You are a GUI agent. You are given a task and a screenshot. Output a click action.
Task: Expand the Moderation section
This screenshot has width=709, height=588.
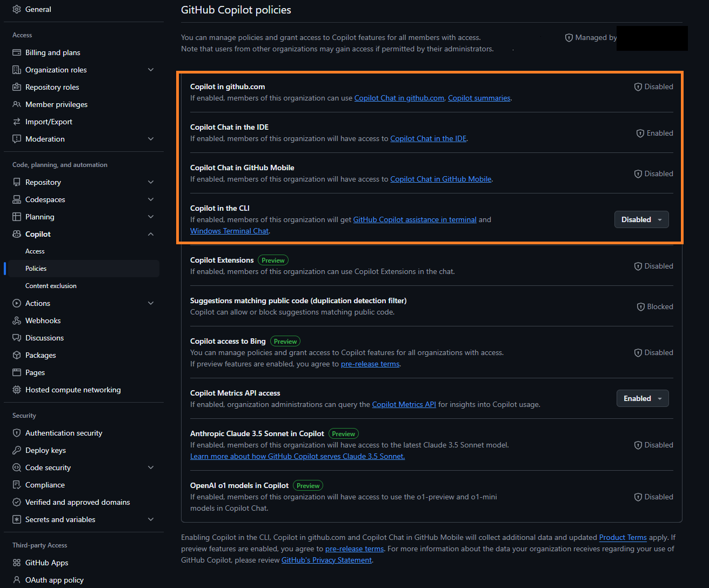coord(151,139)
